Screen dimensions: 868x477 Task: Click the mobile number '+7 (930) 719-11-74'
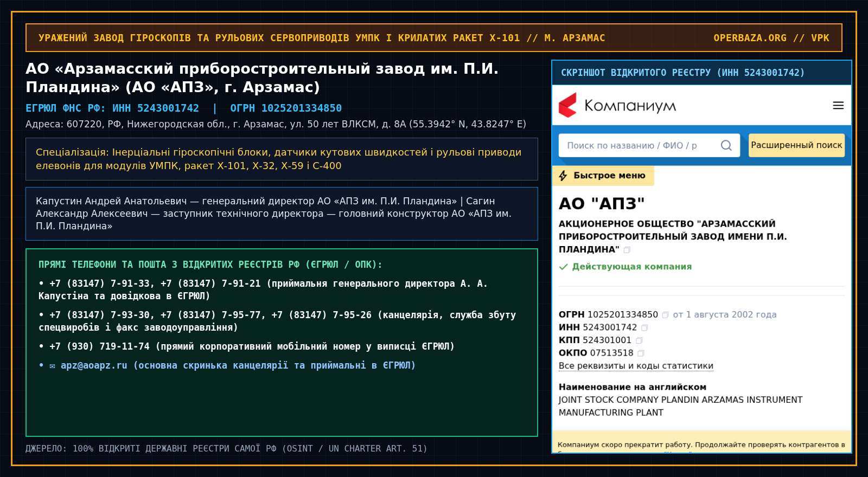pyautogui.click(x=246, y=346)
